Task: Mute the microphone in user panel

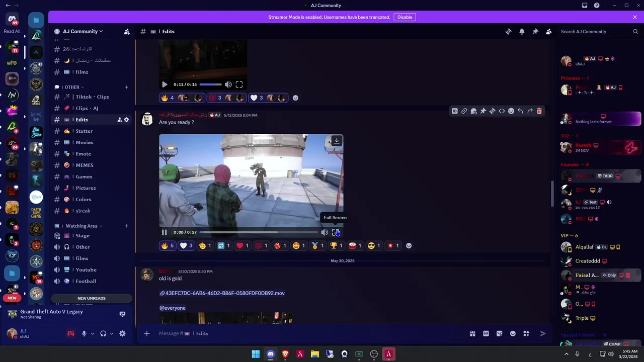Action: click(x=84, y=333)
